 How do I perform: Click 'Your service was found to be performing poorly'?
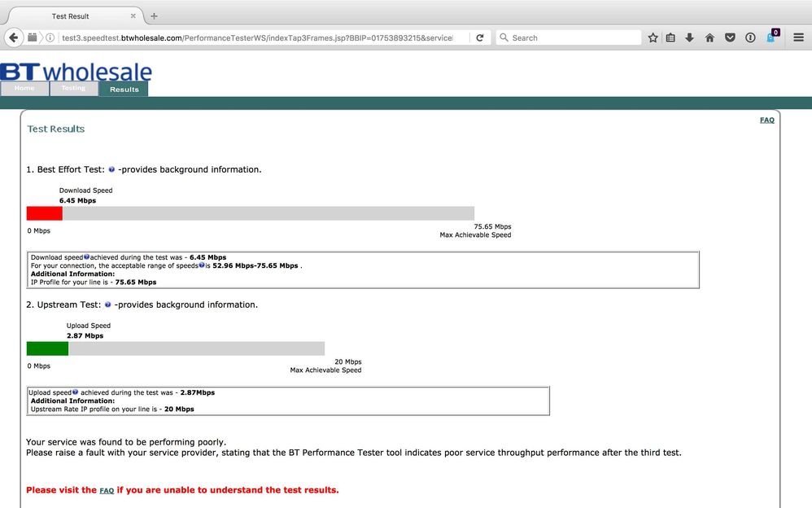point(126,442)
